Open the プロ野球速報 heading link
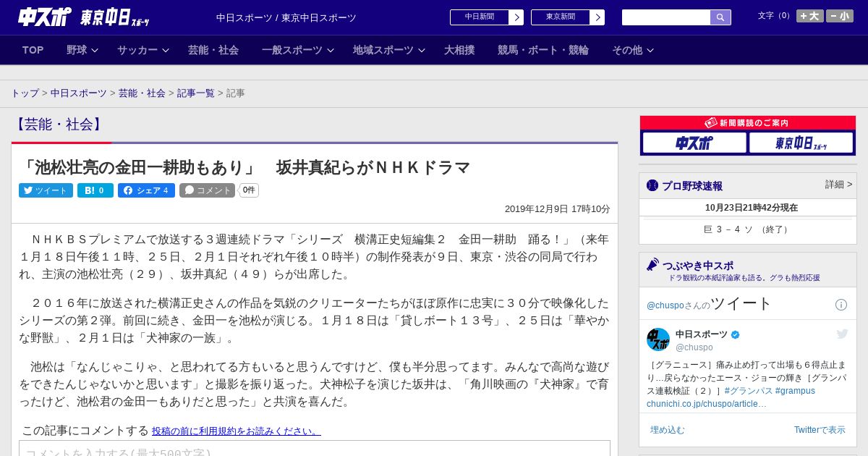Image resolution: width=868 pixels, height=456 pixels. tap(692, 186)
